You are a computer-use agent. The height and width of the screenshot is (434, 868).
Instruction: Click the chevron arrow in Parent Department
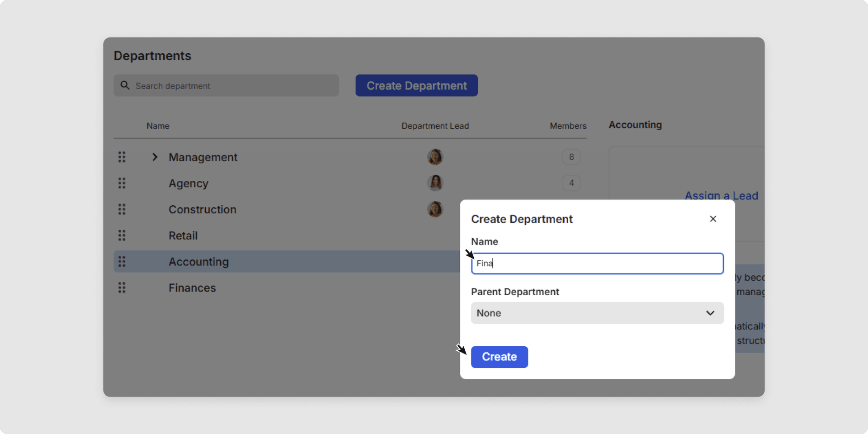pos(710,313)
